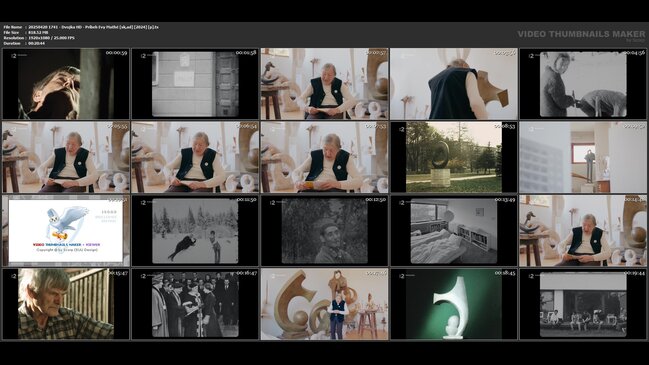Image resolution: width=649 pixels, height=365 pixels.
Task: Click the VIDEO THUMBNAILS MAKER watermark text
Action: click(x=581, y=34)
